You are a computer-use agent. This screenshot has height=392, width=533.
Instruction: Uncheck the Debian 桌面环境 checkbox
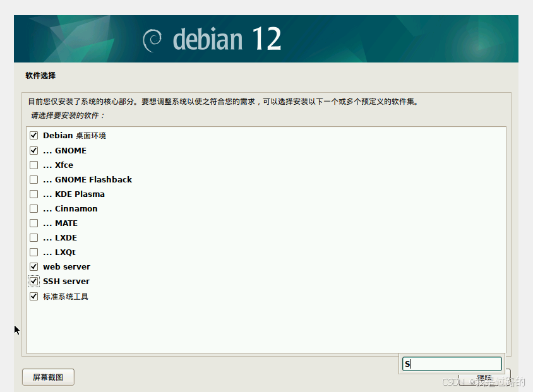coord(33,136)
